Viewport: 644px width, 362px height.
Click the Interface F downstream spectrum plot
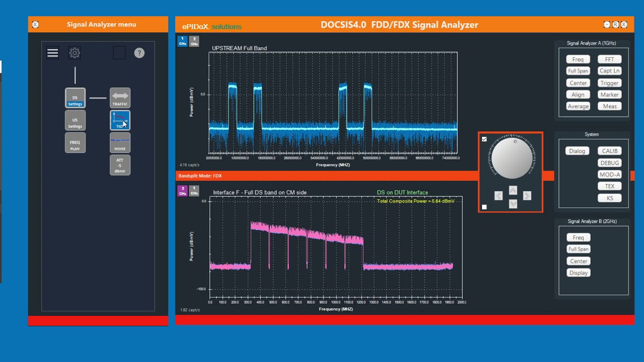click(x=336, y=246)
